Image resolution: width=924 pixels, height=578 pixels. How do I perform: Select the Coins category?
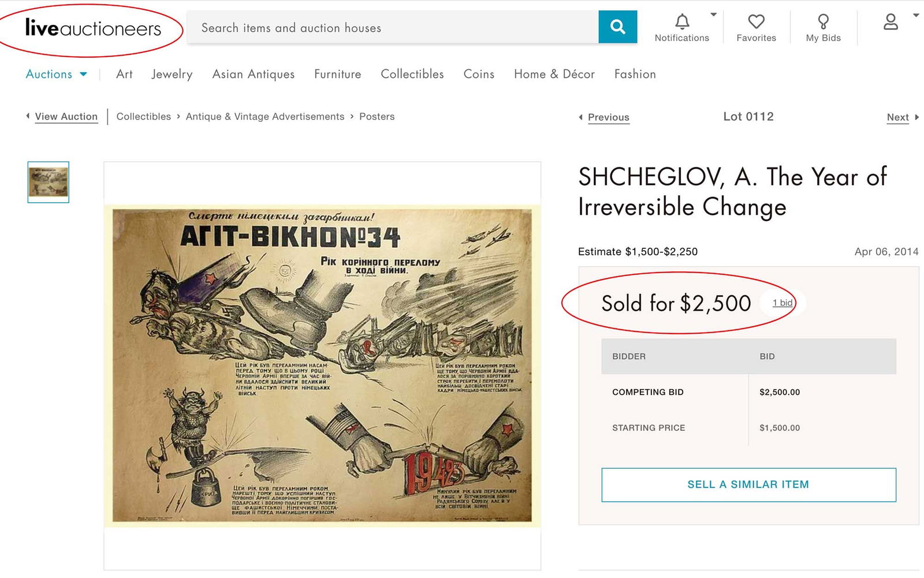[479, 74]
